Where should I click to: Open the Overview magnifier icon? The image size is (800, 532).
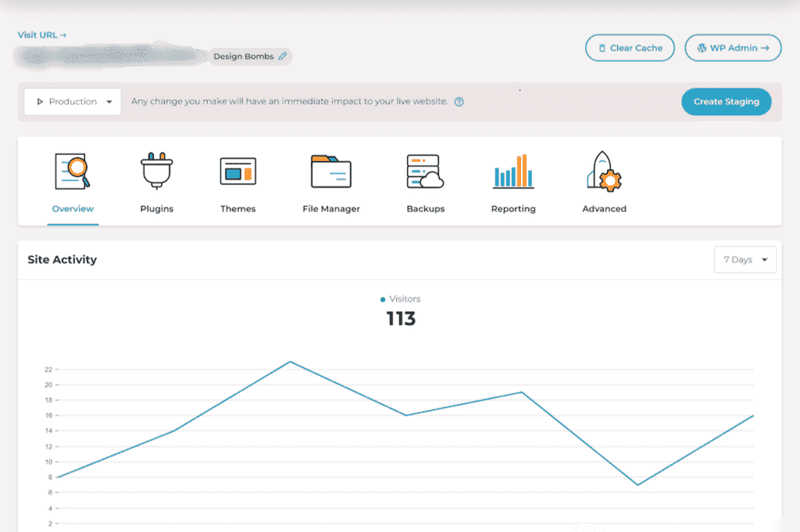(73, 171)
